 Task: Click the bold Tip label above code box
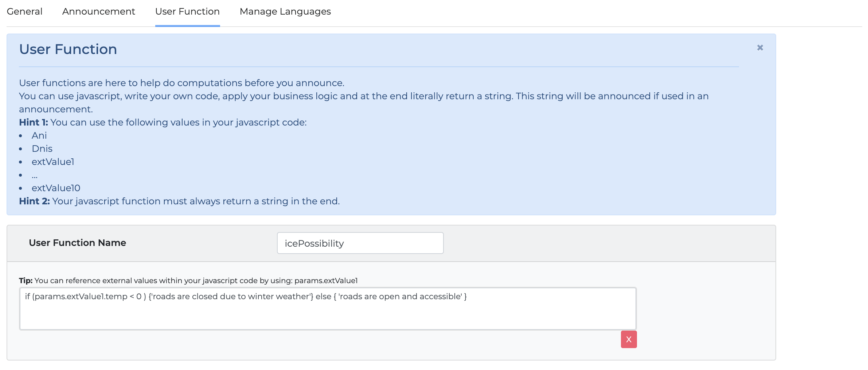point(26,281)
